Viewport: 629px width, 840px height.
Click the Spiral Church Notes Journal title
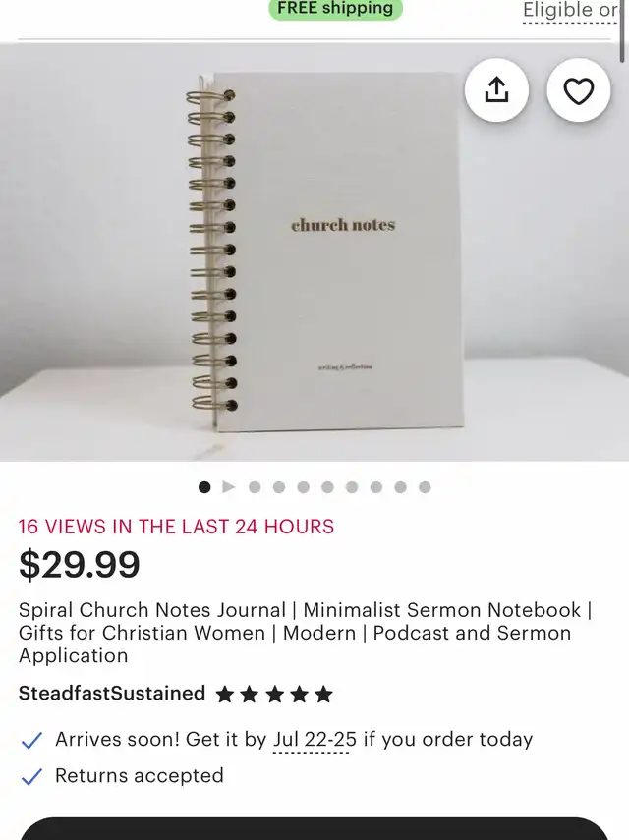(x=306, y=633)
